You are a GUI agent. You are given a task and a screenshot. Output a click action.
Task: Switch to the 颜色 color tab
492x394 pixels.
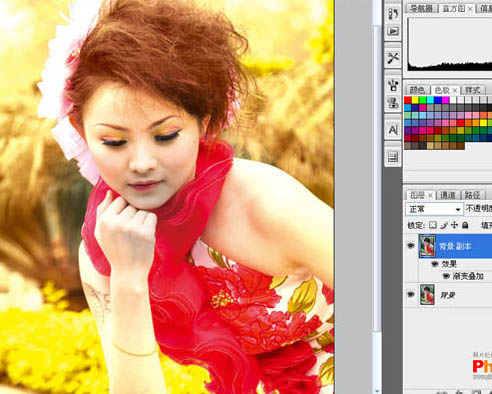tap(417, 90)
